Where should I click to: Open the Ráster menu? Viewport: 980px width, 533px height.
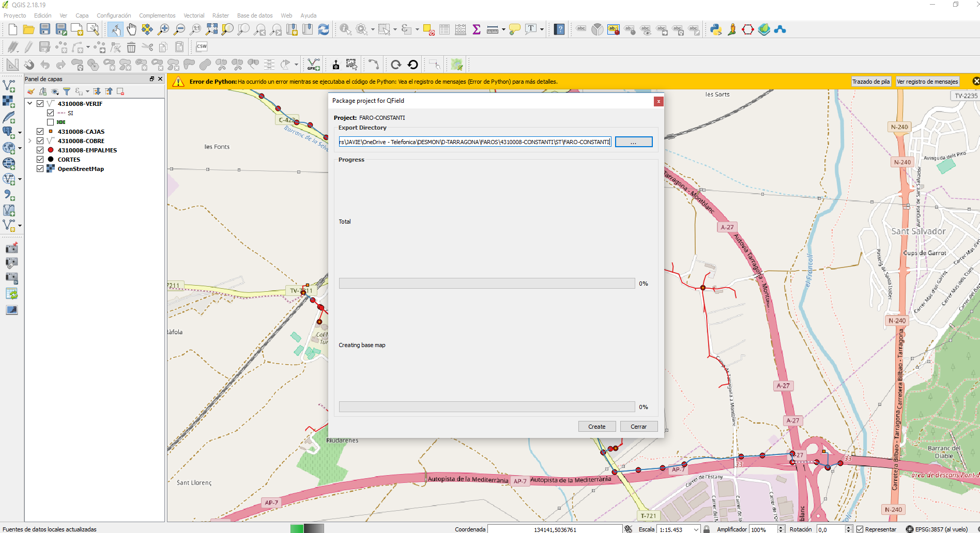(221, 15)
